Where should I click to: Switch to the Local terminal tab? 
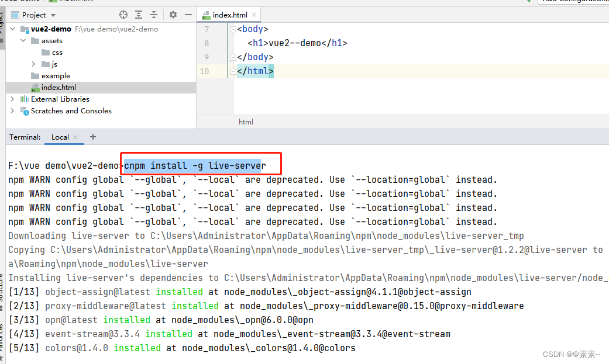(x=60, y=137)
